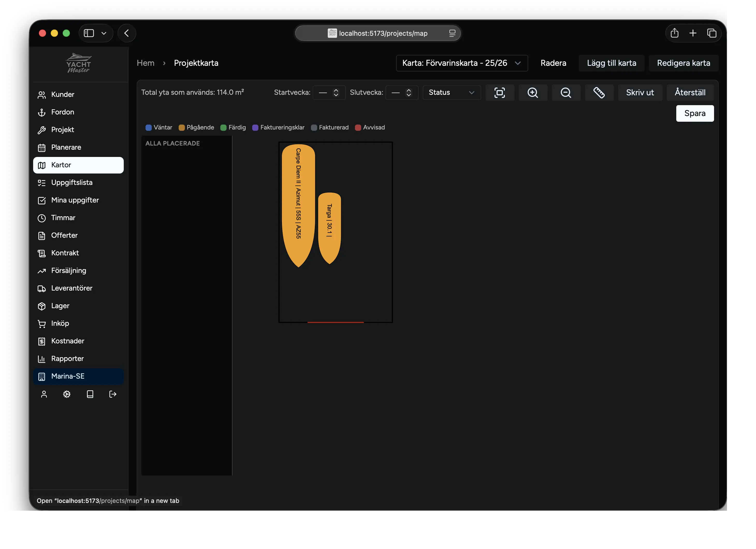Open Leverantörer page
Image resolution: width=756 pixels, height=549 pixels.
point(78,289)
